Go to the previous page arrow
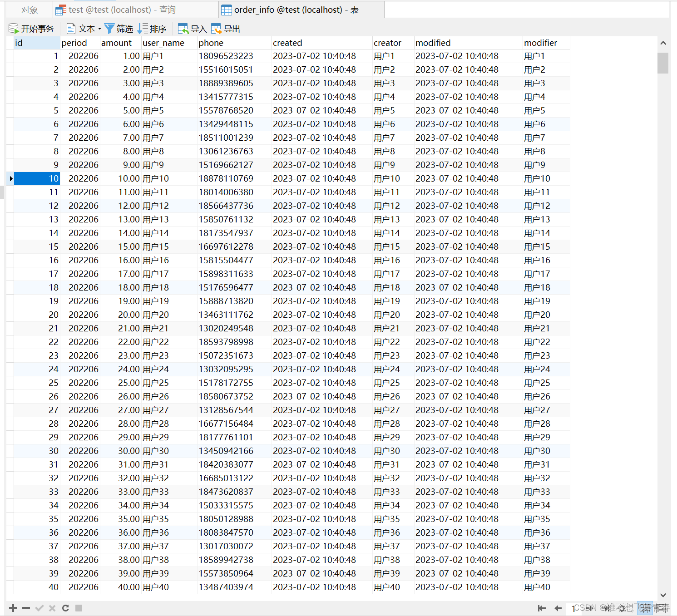Screen dimensions: 677x616 pyautogui.click(x=558, y=608)
